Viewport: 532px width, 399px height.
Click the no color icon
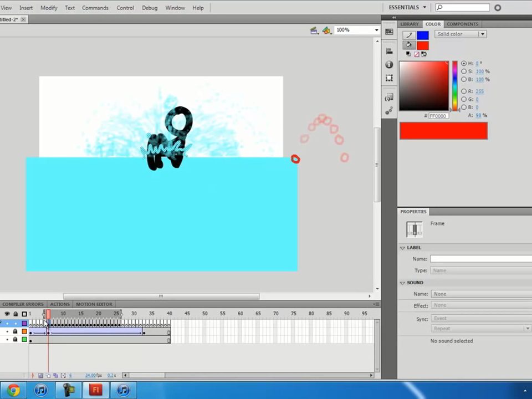pos(417,54)
